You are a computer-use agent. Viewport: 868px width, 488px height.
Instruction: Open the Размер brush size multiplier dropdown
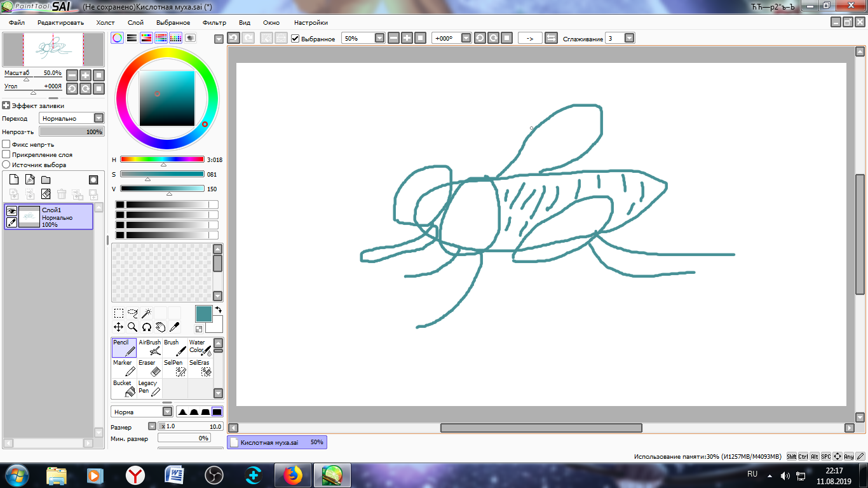click(x=152, y=426)
